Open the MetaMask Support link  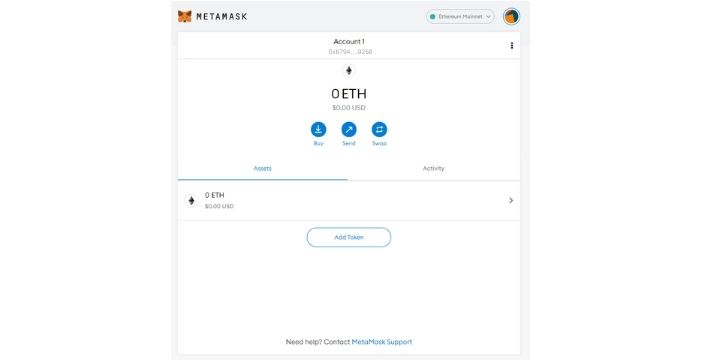[x=382, y=342]
